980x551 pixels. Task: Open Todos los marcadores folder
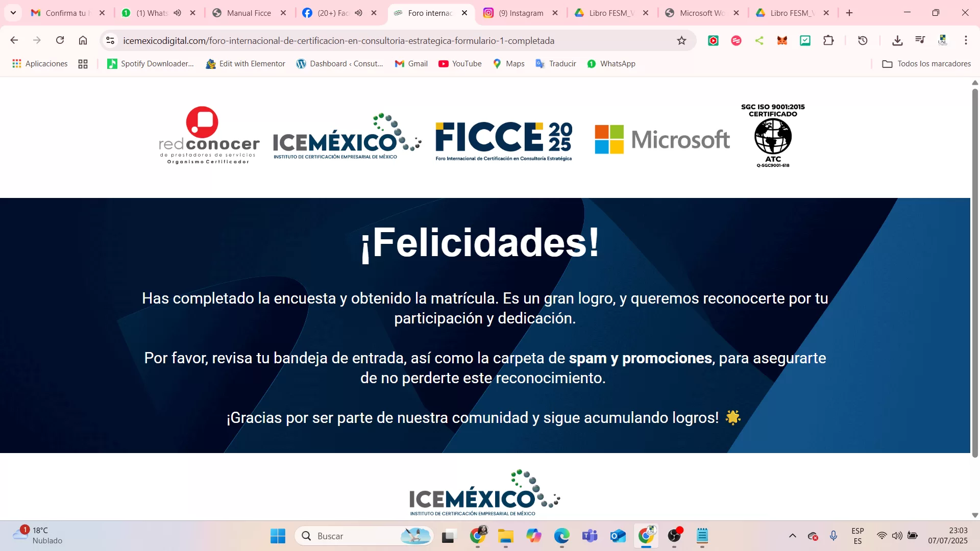[x=926, y=64]
